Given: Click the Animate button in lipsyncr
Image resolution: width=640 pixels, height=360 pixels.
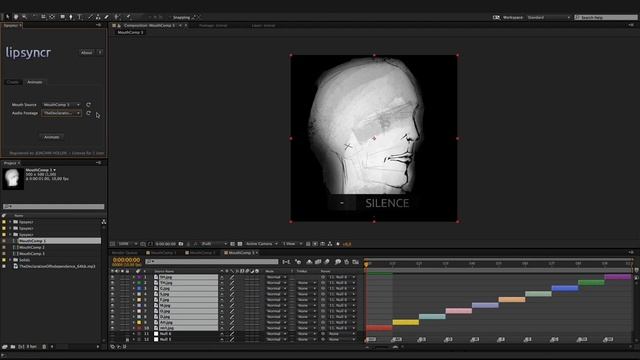Looking at the screenshot, I should [52, 137].
